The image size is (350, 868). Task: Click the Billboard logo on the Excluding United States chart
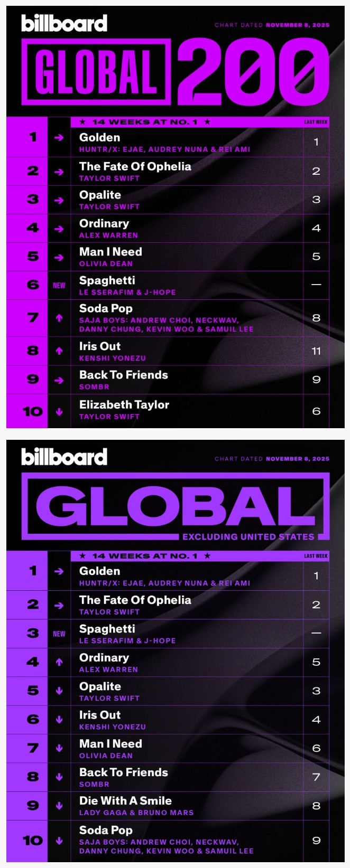[x=64, y=457]
